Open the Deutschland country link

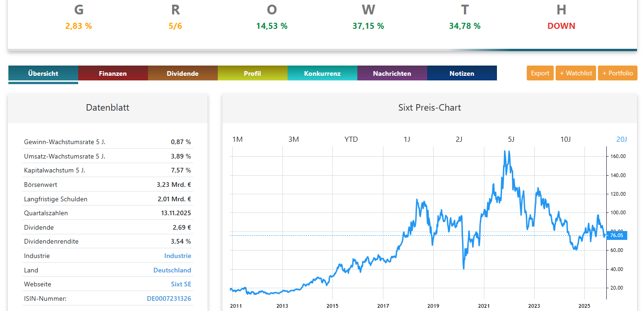pyautogui.click(x=172, y=270)
